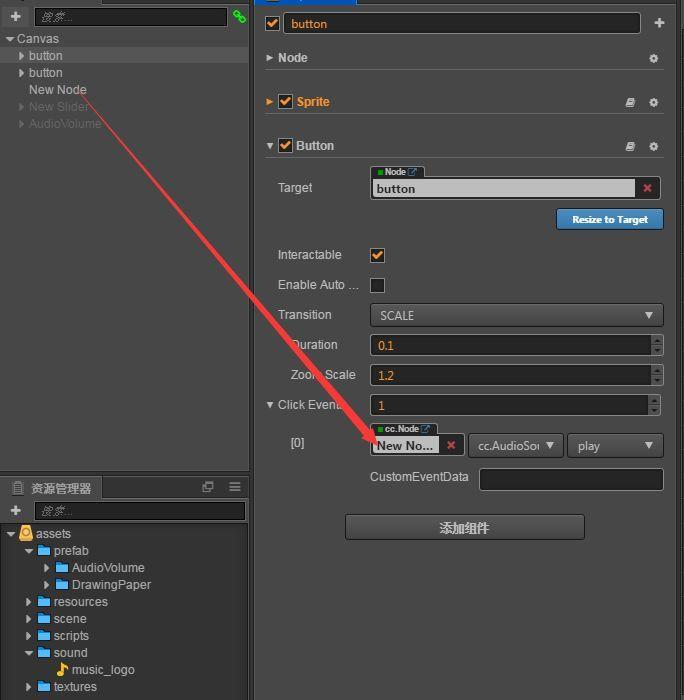Screen dimensions: 684x700
Task: Expand the second button node in hierarchy
Action: click(21, 73)
